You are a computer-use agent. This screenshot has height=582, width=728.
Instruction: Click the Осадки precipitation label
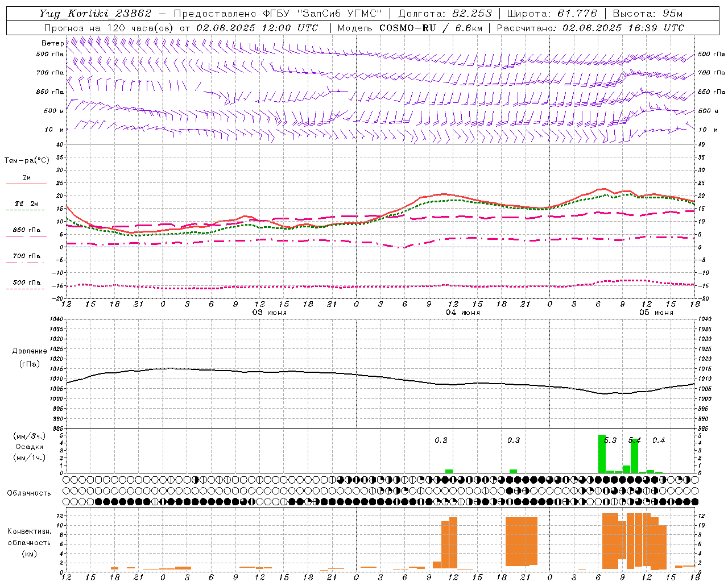(29, 447)
